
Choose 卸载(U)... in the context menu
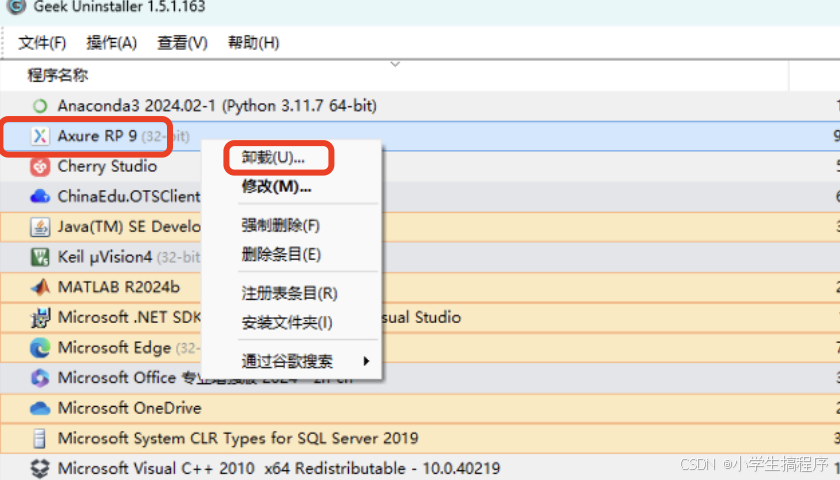coord(273,158)
